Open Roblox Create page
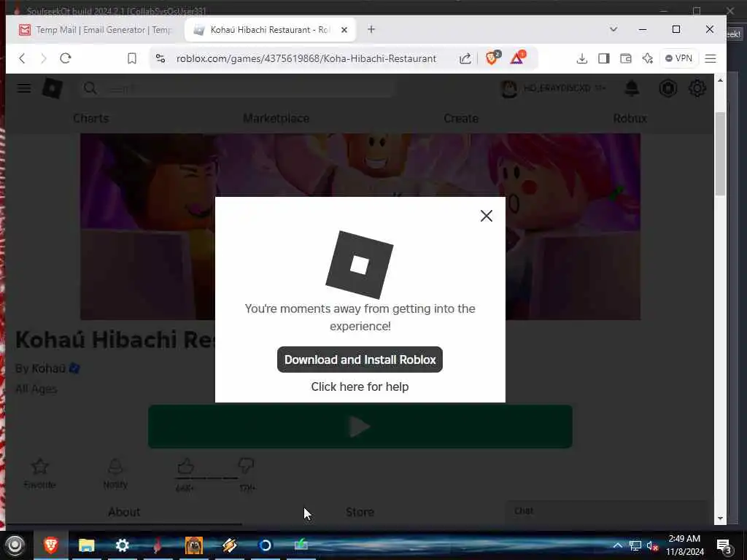 pyautogui.click(x=461, y=118)
